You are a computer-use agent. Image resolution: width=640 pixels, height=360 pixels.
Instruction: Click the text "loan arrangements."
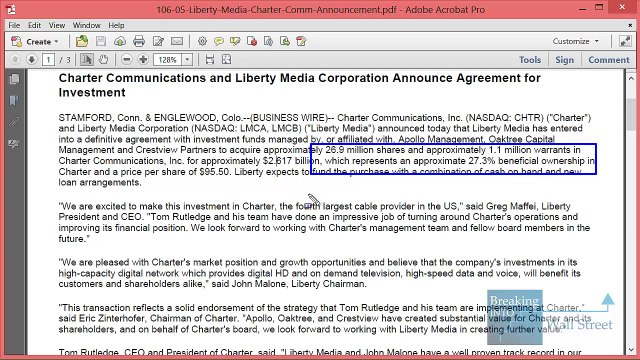[x=100, y=182]
